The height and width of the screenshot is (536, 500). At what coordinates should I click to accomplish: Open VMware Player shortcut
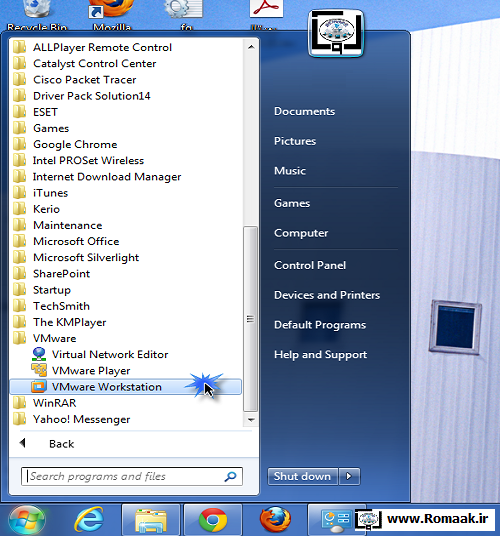91,371
